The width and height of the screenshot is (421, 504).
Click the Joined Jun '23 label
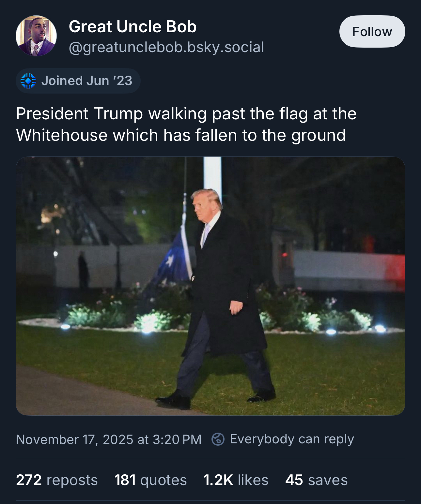(x=86, y=81)
